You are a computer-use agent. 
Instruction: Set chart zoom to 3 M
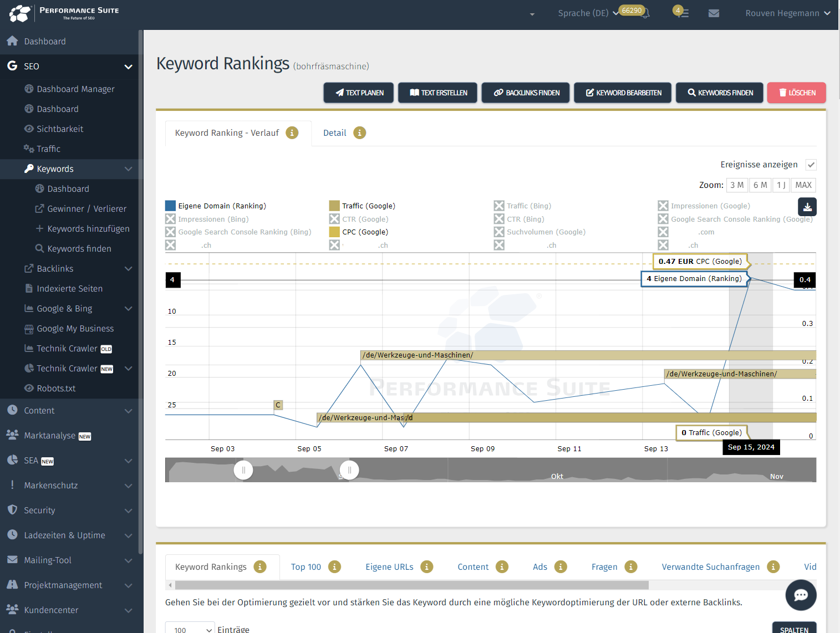[737, 185]
